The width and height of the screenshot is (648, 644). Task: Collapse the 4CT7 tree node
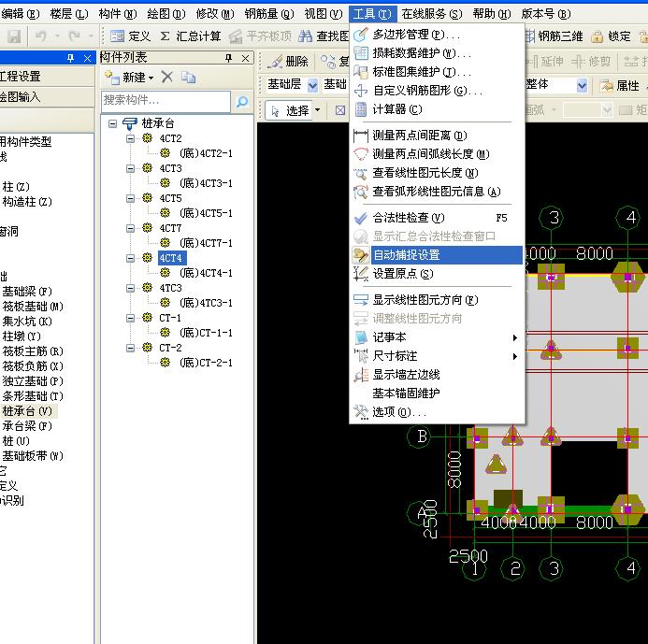coord(130,228)
